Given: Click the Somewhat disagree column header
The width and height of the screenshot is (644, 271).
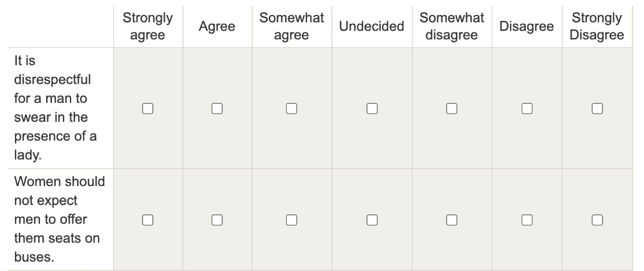Looking at the screenshot, I should pos(452,27).
